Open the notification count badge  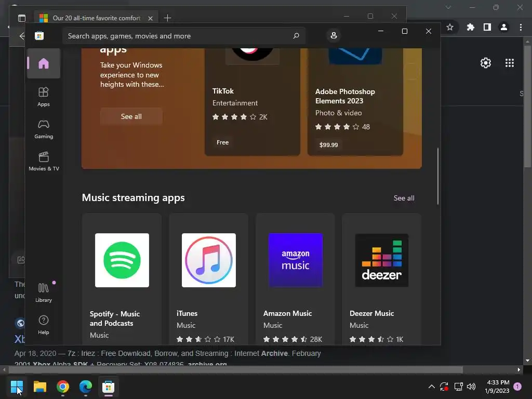click(x=517, y=386)
